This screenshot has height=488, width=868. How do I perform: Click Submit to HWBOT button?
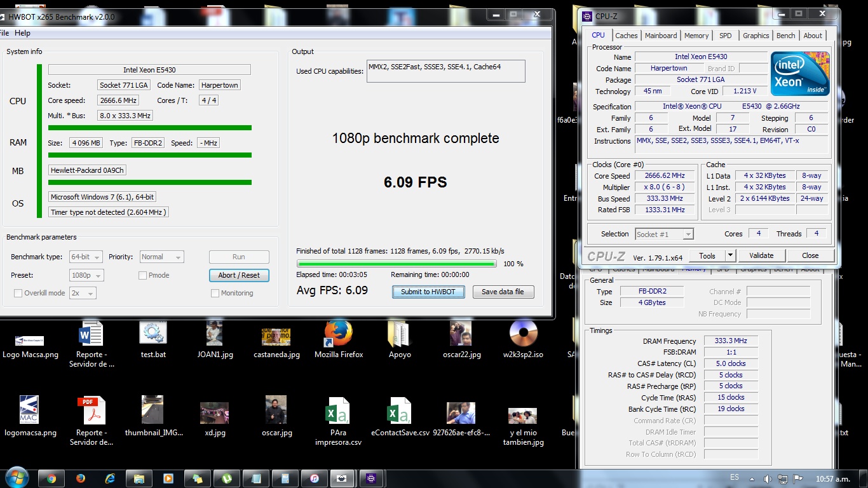428,292
